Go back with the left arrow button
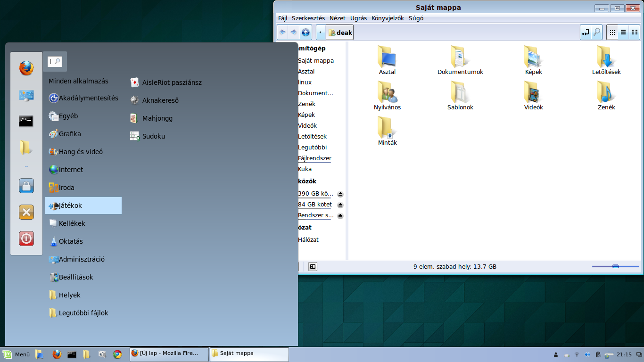The width and height of the screenshot is (644, 362). coord(282,32)
